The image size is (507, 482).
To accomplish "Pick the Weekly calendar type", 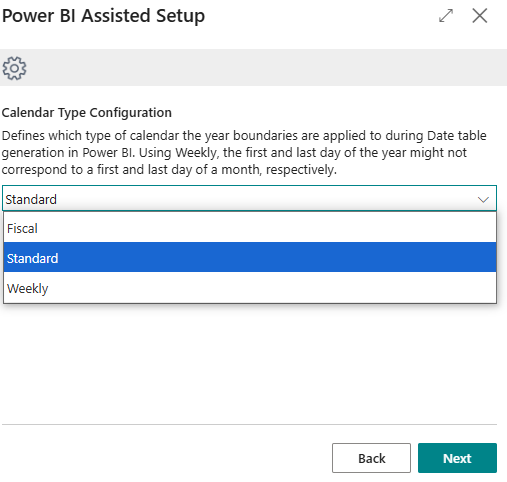I will (x=250, y=288).
